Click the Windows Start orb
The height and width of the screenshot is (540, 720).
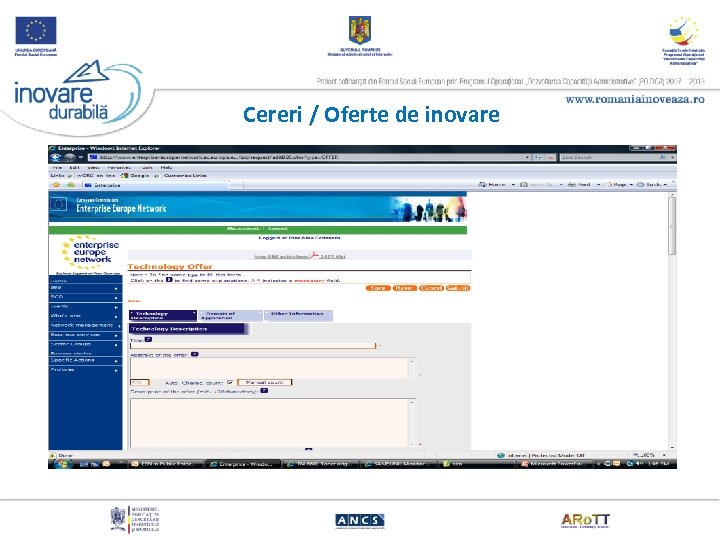61,464
